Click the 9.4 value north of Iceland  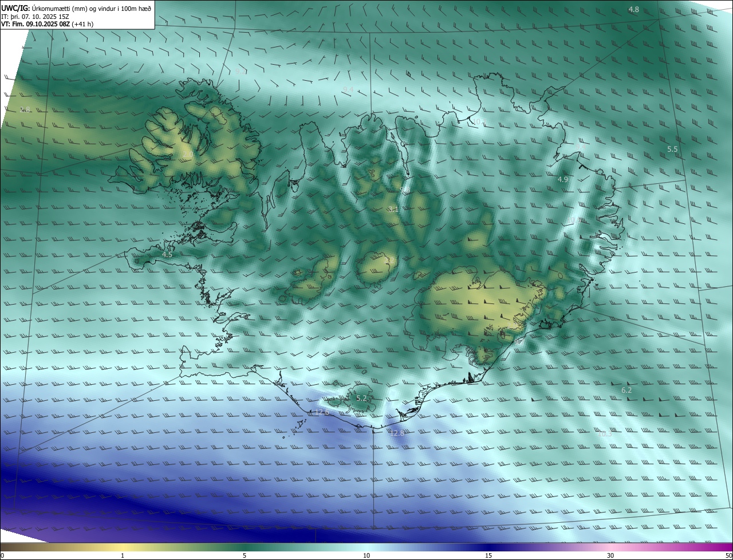click(x=348, y=89)
